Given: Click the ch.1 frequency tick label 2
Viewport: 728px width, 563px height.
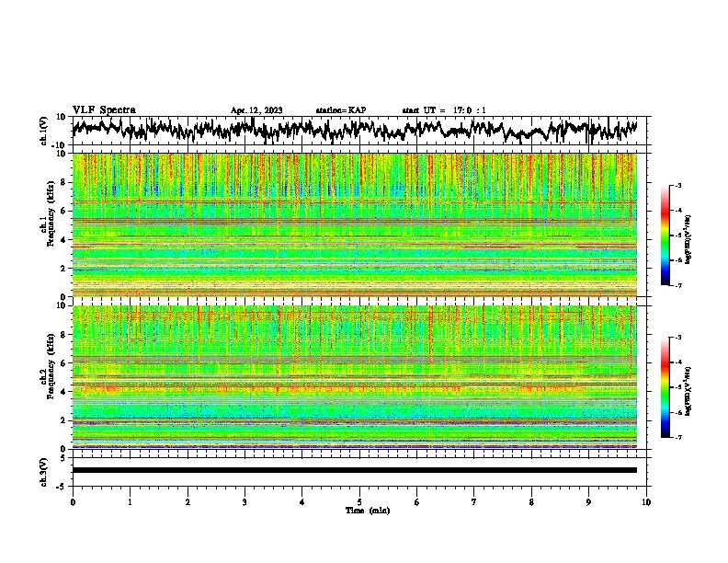Looking at the screenshot, I should [x=64, y=268].
